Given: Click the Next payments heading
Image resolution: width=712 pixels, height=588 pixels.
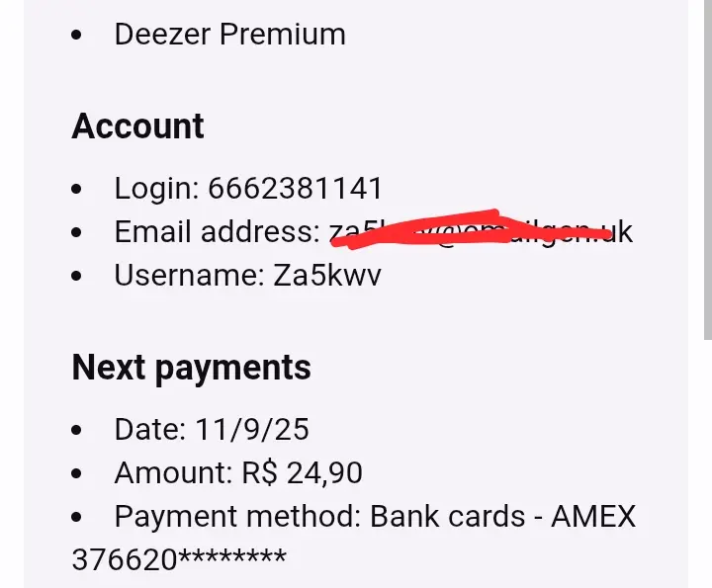Looking at the screenshot, I should tap(191, 368).
